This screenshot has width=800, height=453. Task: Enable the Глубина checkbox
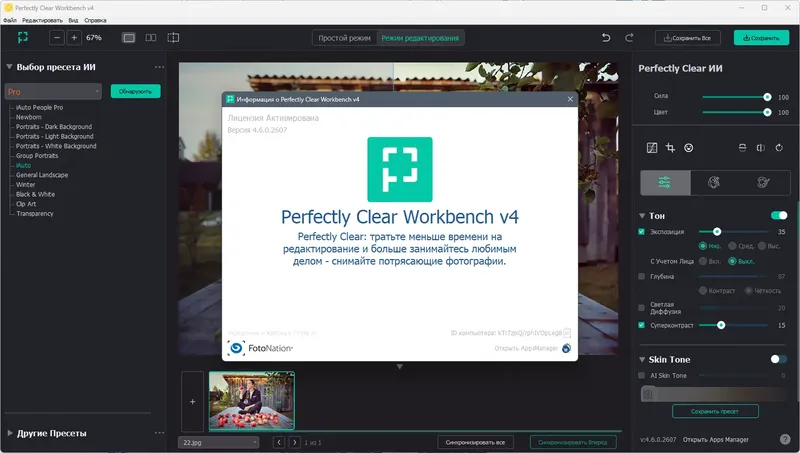pos(642,276)
